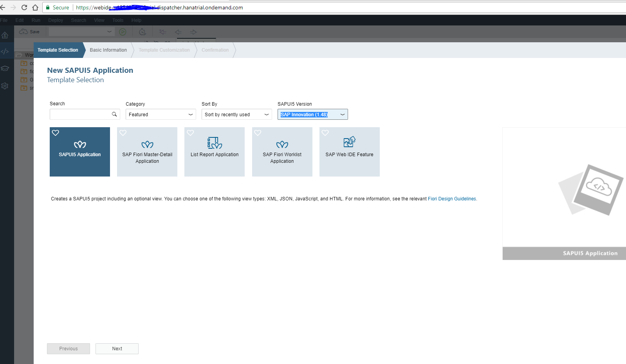The image size is (626, 364).
Task: Choose the SAP Fiori Worklist Application tile
Action: pos(282,152)
